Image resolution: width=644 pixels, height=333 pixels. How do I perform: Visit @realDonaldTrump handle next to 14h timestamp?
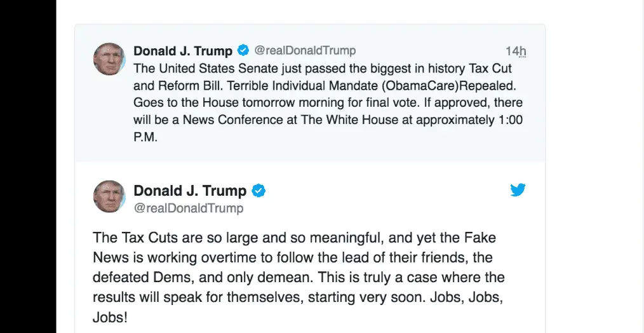tap(305, 50)
